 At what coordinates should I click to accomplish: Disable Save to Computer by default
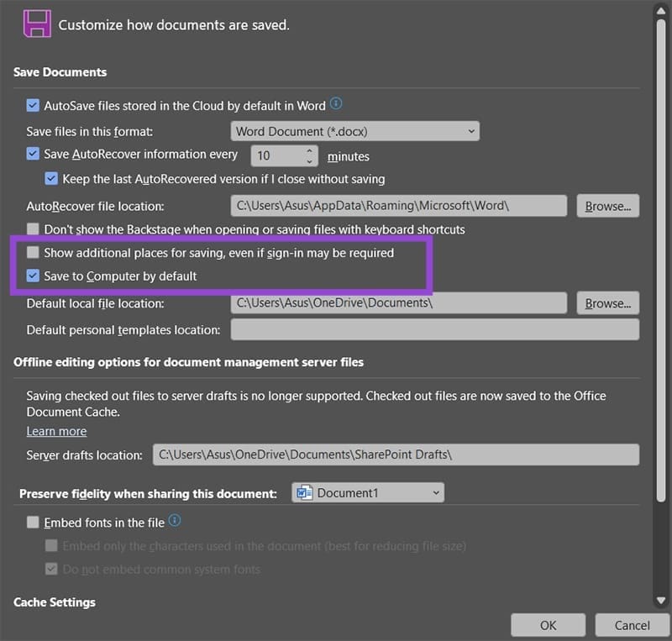[x=32, y=276]
